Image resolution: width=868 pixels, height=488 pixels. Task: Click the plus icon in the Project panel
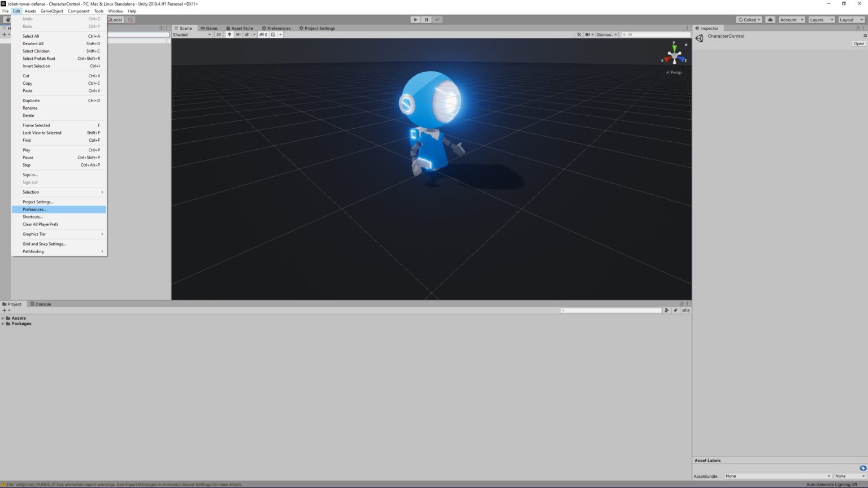click(x=4, y=310)
